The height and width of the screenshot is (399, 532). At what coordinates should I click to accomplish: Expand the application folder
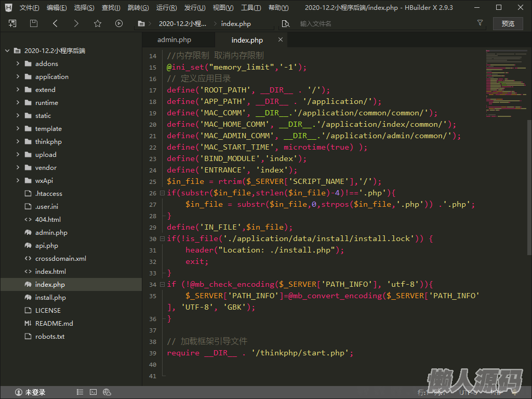18,77
